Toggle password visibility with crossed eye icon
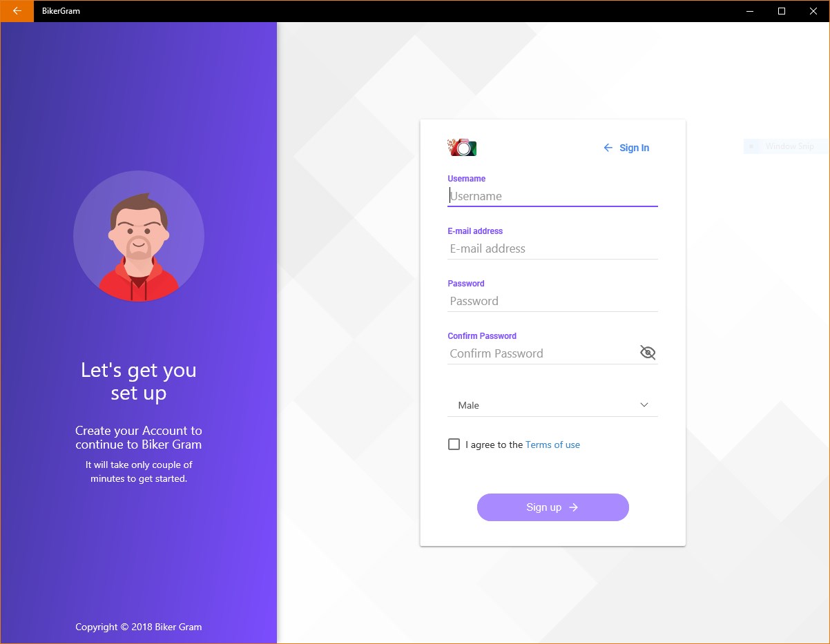830x644 pixels. pyautogui.click(x=648, y=353)
